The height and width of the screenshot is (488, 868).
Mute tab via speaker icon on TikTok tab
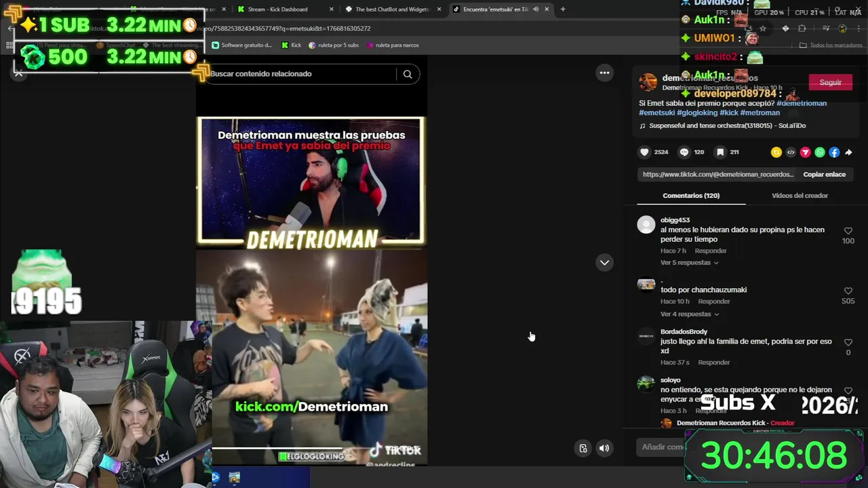536,9
